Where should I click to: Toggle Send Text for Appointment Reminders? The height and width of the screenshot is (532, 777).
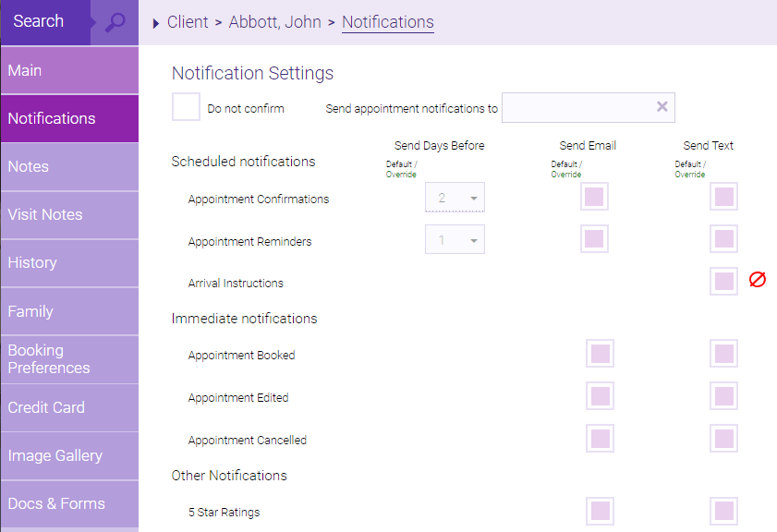723,239
